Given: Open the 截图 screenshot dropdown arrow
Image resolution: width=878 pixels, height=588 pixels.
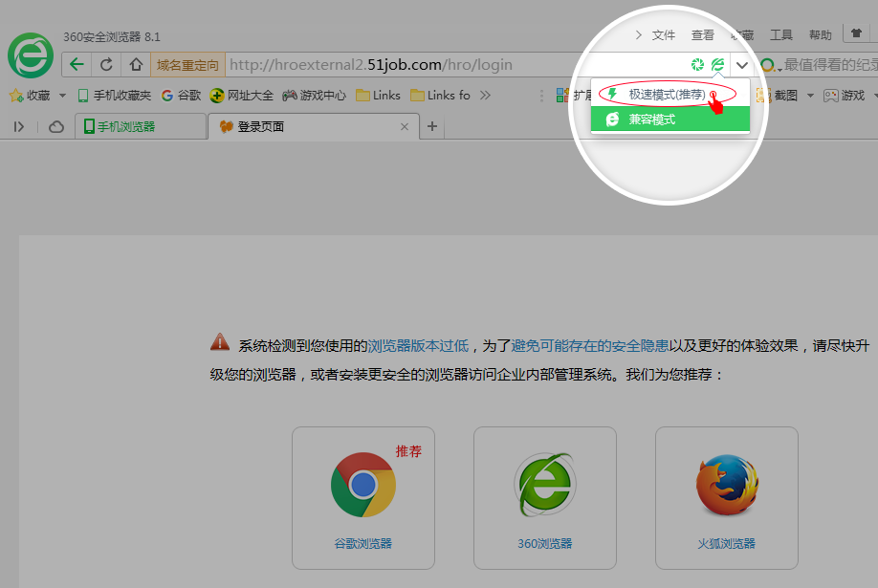Looking at the screenshot, I should [810, 96].
